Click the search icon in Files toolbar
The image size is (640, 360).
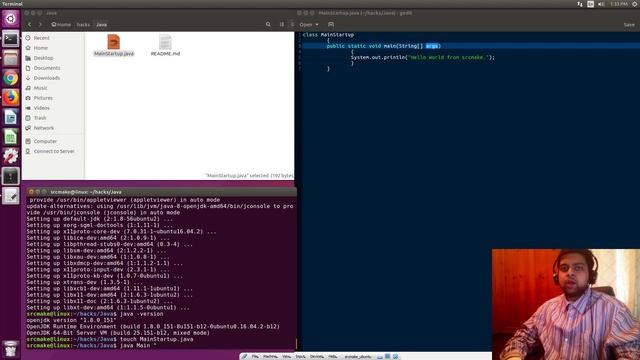[x=268, y=24]
